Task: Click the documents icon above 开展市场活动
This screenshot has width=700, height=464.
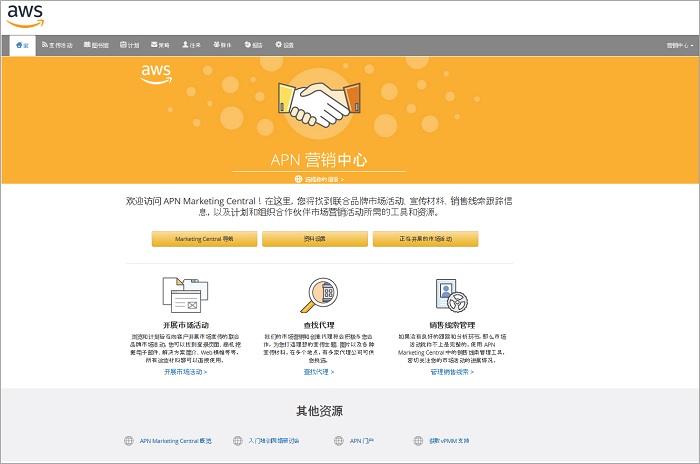Action: click(185, 295)
